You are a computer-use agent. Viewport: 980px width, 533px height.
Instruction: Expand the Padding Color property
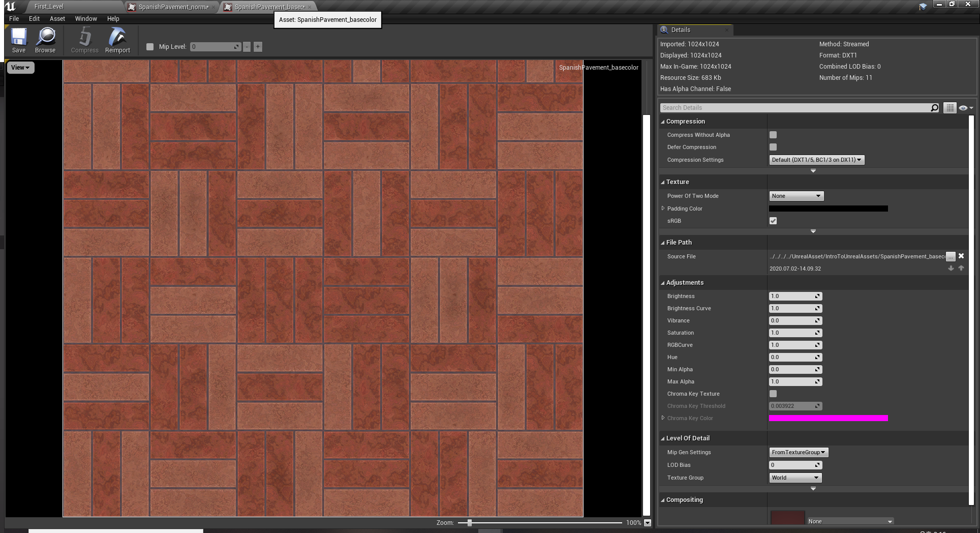pos(663,209)
